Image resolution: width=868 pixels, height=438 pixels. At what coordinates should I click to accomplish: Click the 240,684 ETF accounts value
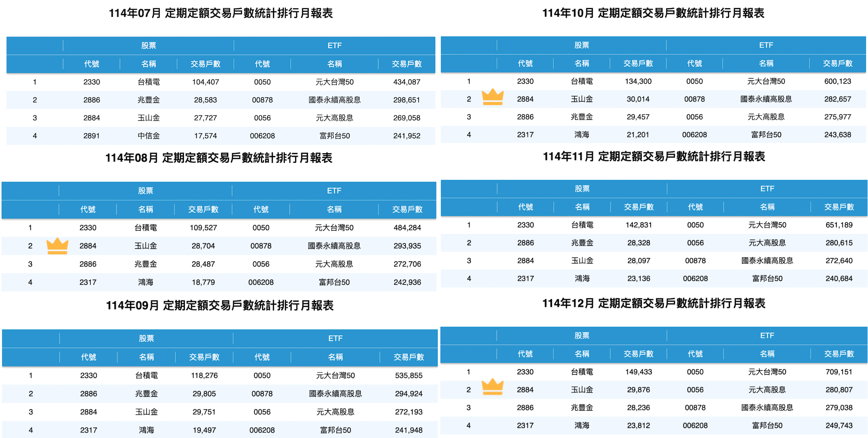click(839, 278)
